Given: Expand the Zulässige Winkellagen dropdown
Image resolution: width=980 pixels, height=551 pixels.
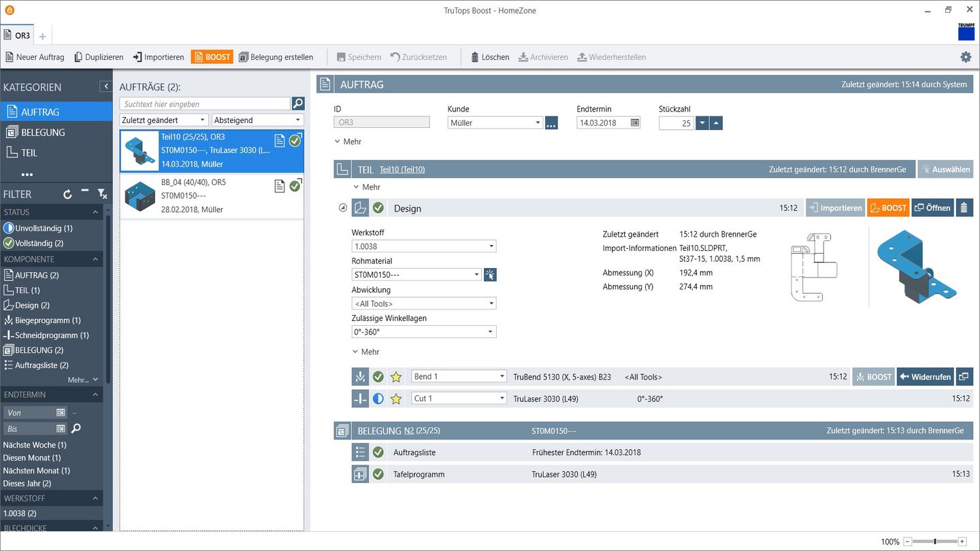Looking at the screenshot, I should click(423, 332).
